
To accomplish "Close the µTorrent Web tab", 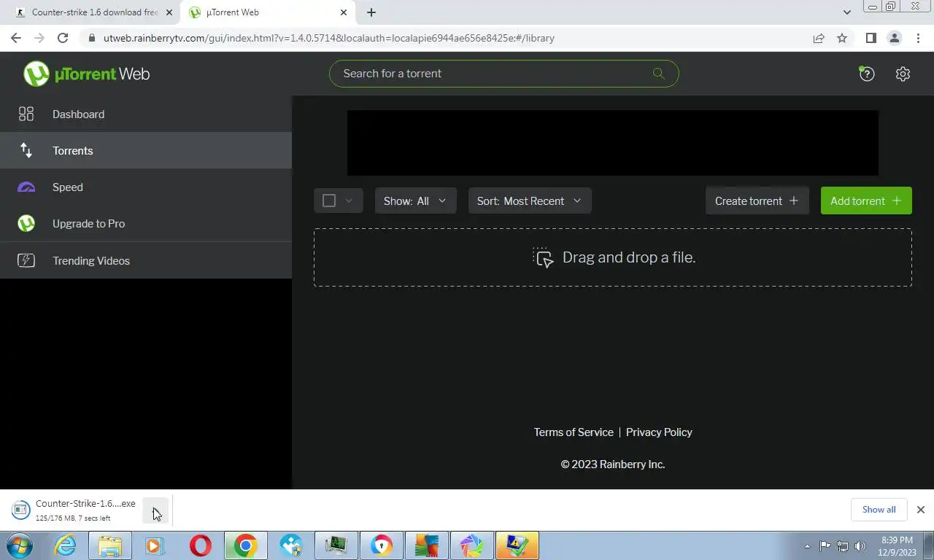I will [x=344, y=12].
